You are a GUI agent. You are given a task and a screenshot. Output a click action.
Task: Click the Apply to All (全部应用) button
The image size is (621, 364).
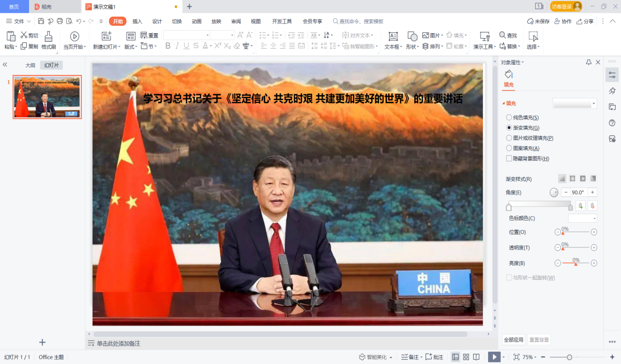513,340
